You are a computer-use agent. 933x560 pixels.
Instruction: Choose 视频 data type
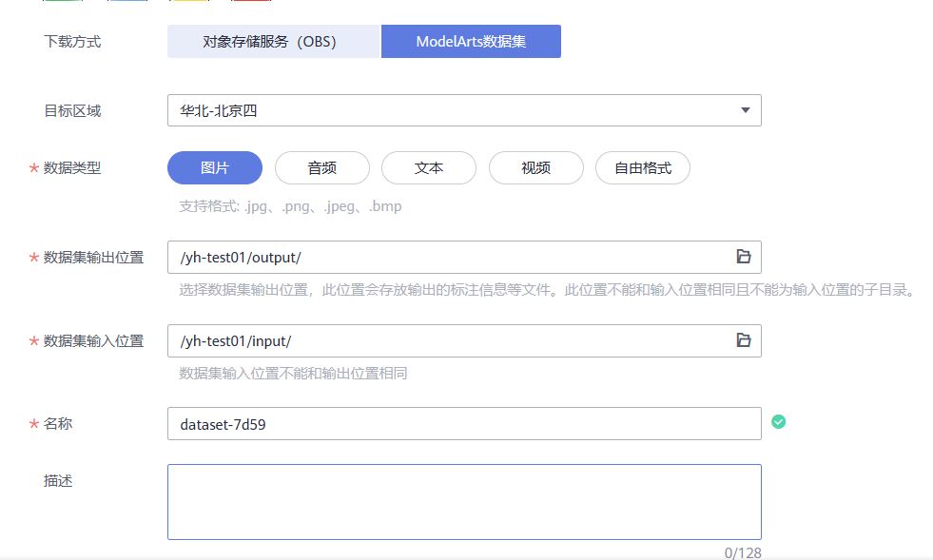536,168
